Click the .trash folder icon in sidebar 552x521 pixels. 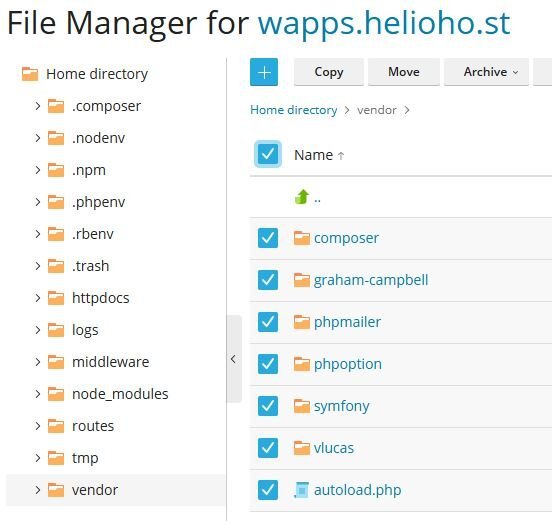click(x=56, y=266)
